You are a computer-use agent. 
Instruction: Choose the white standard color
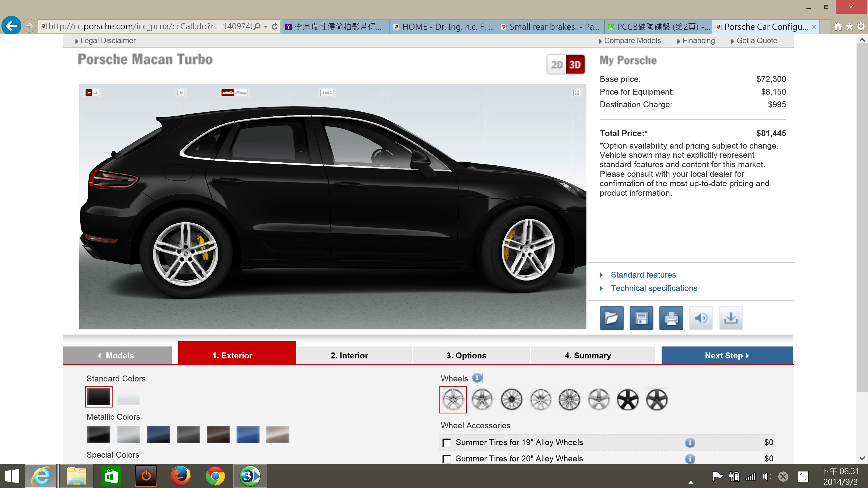click(x=128, y=396)
